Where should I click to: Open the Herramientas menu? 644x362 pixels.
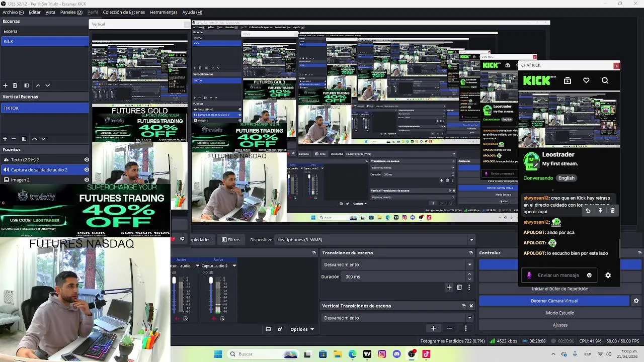(164, 12)
